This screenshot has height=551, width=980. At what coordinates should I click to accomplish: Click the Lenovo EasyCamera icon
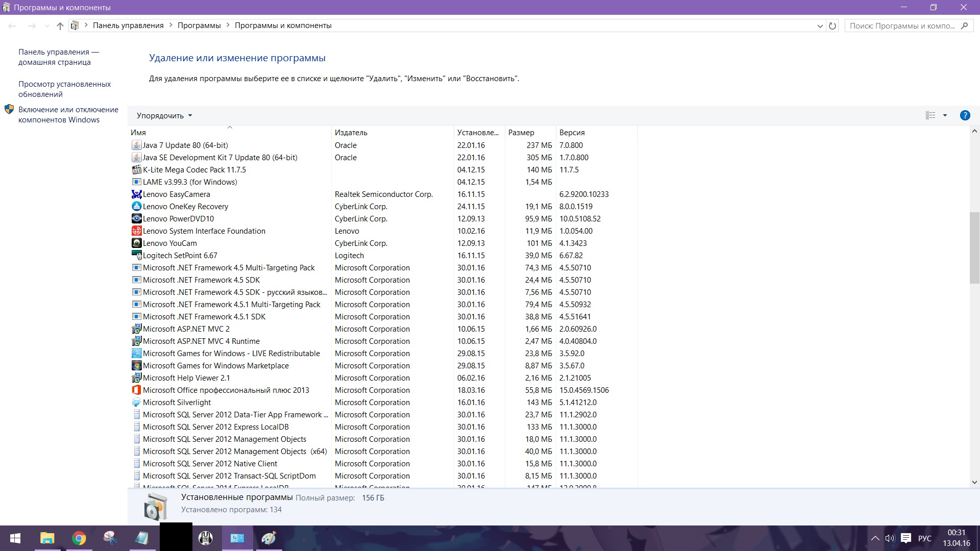136,194
